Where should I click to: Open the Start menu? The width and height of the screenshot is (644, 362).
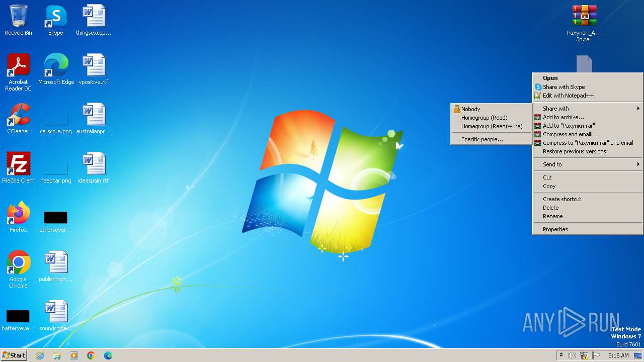click(x=14, y=355)
